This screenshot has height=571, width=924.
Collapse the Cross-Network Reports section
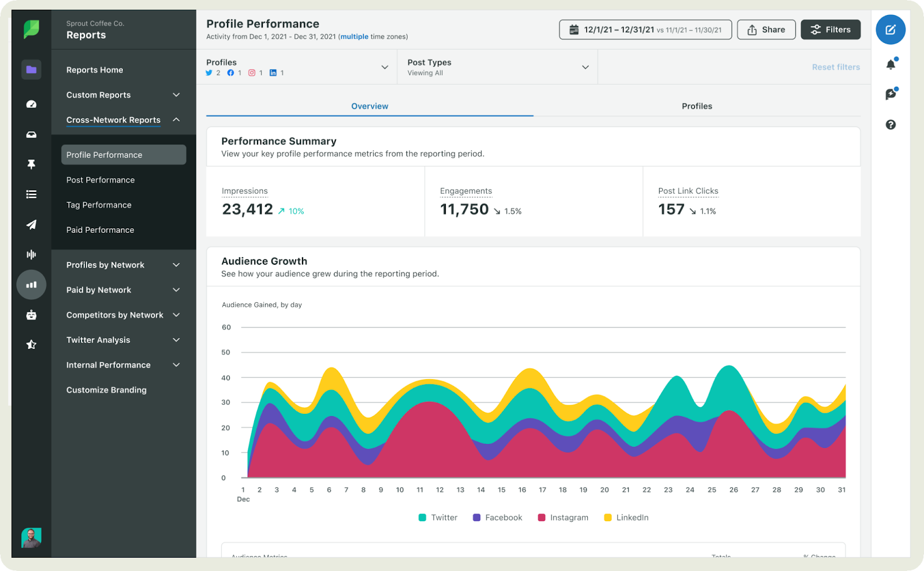(176, 120)
